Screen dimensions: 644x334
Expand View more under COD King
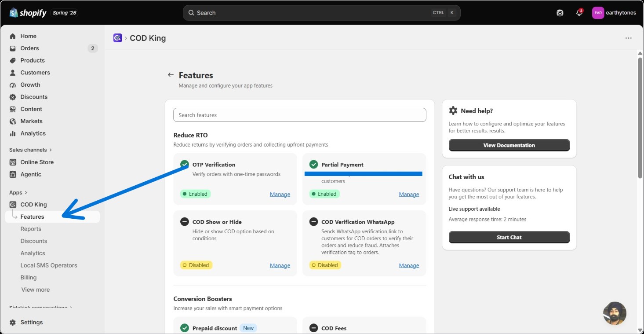pyautogui.click(x=36, y=290)
